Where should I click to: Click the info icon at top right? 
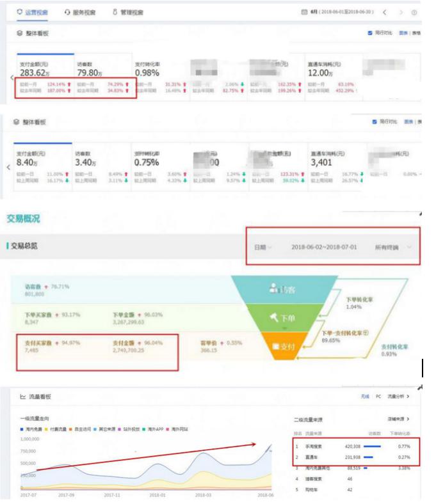[x=415, y=12]
